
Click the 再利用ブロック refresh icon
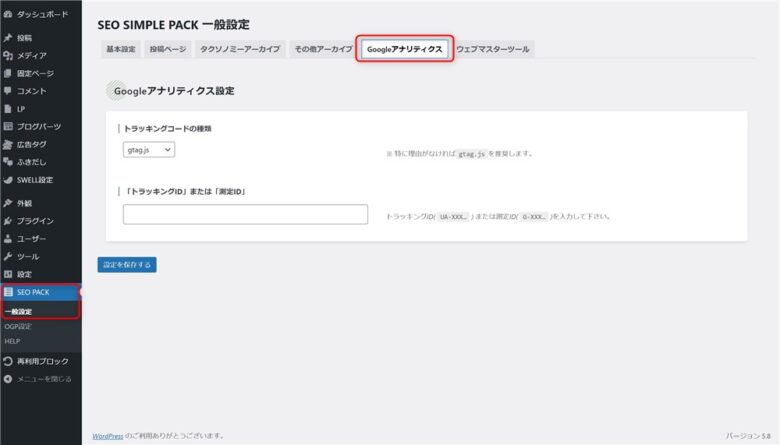click(x=8, y=361)
